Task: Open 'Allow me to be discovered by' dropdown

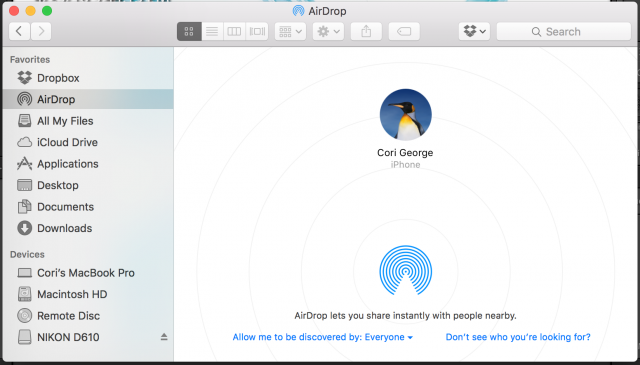Action: (x=322, y=337)
